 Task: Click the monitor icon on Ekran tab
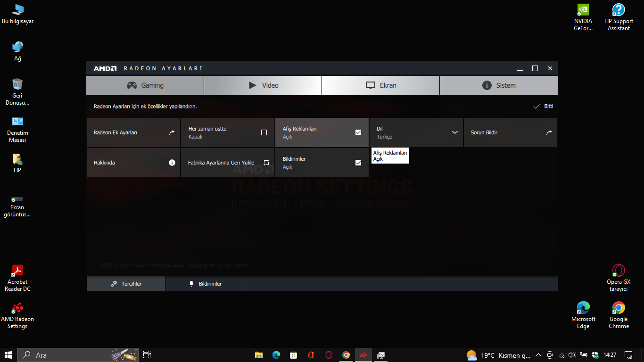click(x=371, y=85)
